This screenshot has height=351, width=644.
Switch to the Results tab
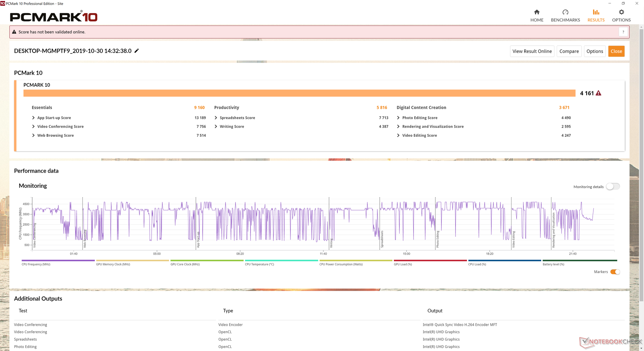(x=596, y=16)
